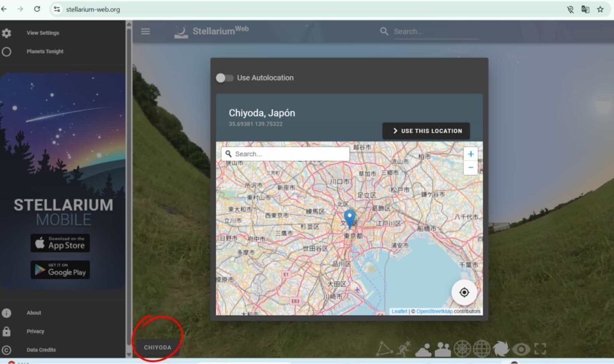Toggle equatorial grid globe icon
This screenshot has height=364, width=614.
click(481, 348)
